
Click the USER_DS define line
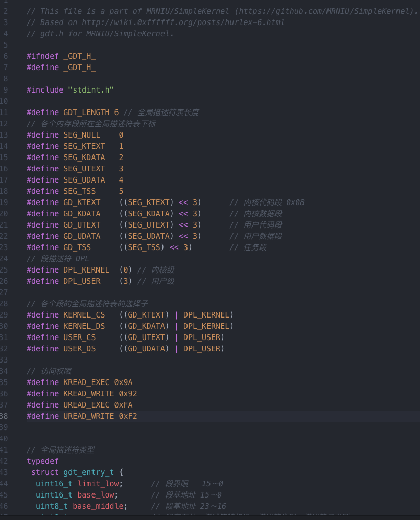click(78, 348)
